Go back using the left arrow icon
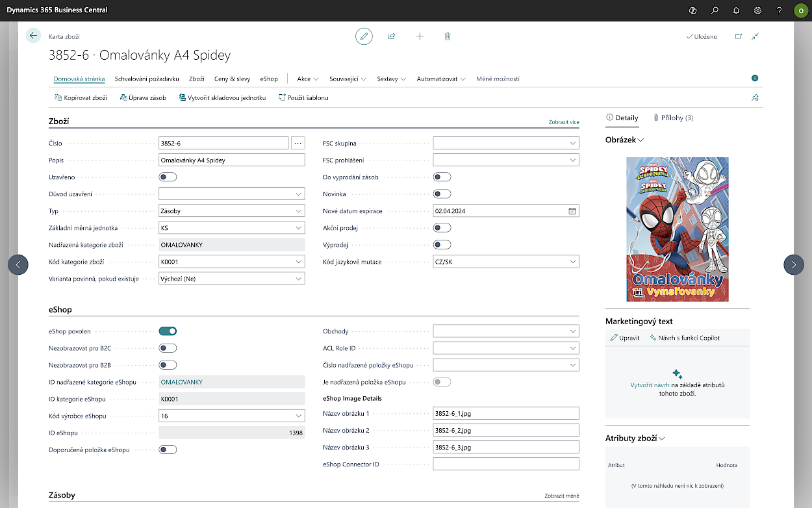The image size is (812, 508). pyautogui.click(x=33, y=36)
